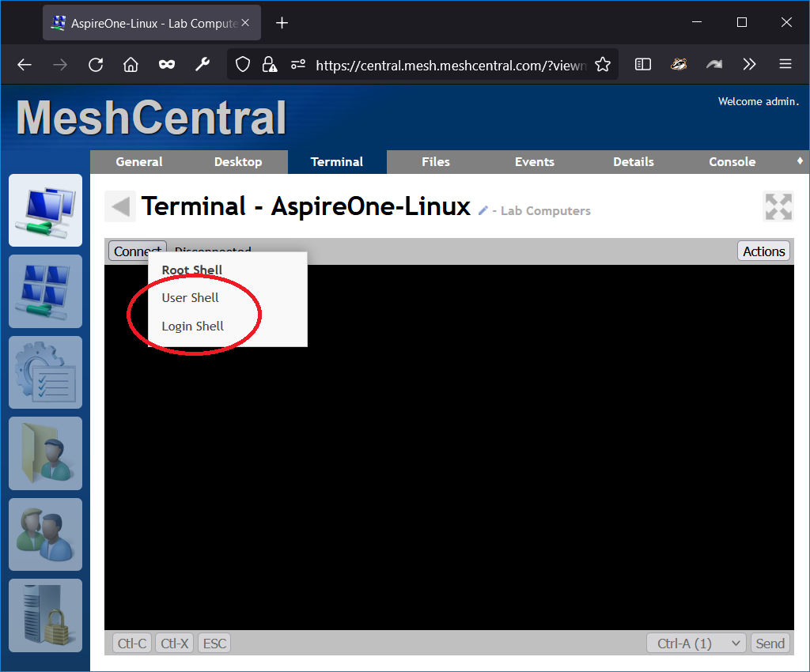
Task: Click the fullscreen expand icon near Actions
Action: coord(778,206)
